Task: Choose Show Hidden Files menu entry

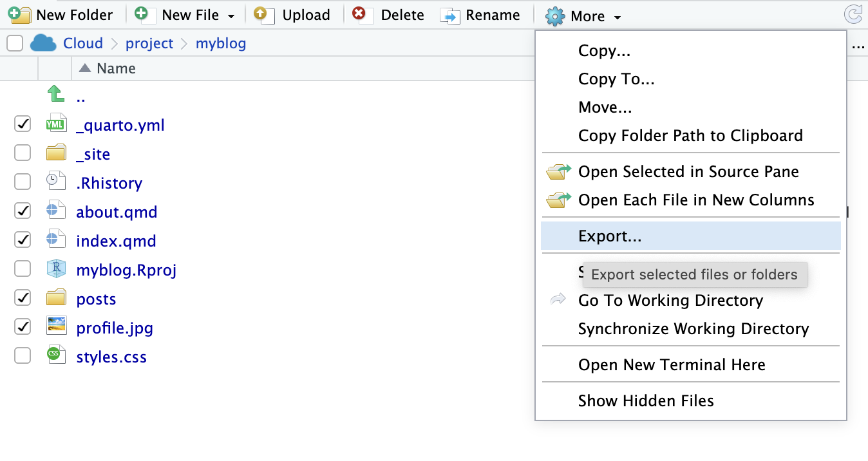Action: pyautogui.click(x=646, y=400)
